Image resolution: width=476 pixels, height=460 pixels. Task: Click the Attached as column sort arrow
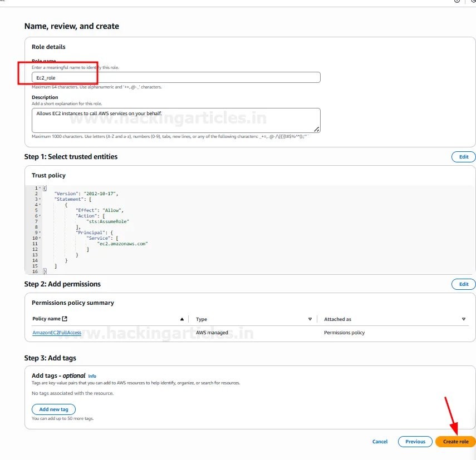464,319
